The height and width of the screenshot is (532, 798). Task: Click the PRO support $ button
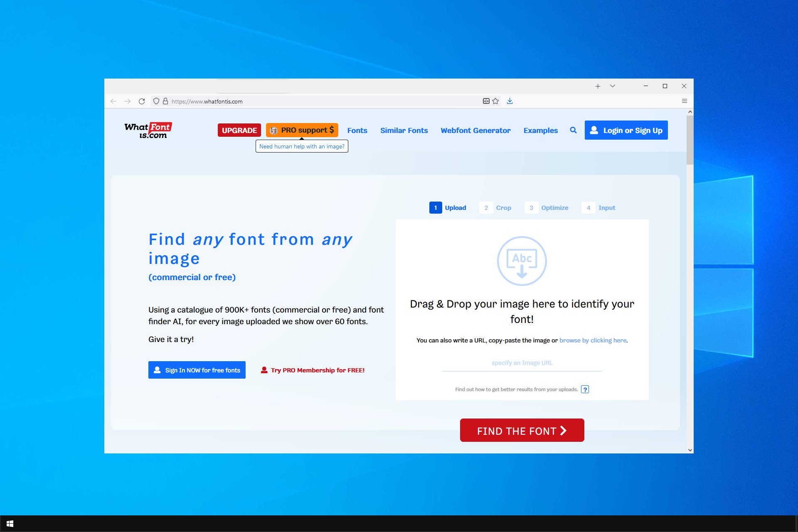[302, 130]
